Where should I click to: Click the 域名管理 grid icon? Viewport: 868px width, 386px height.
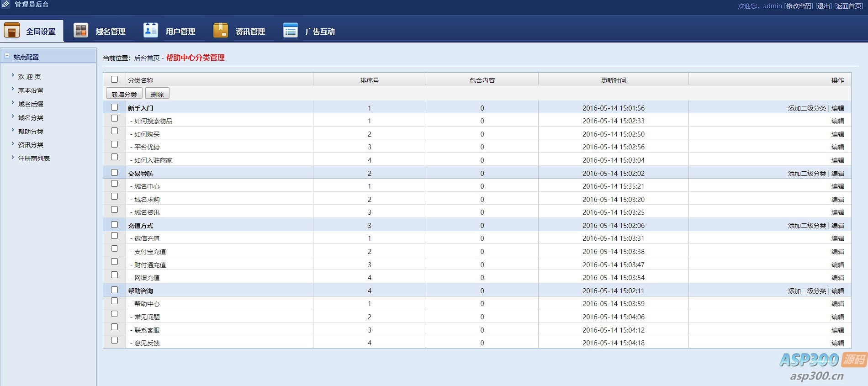81,30
